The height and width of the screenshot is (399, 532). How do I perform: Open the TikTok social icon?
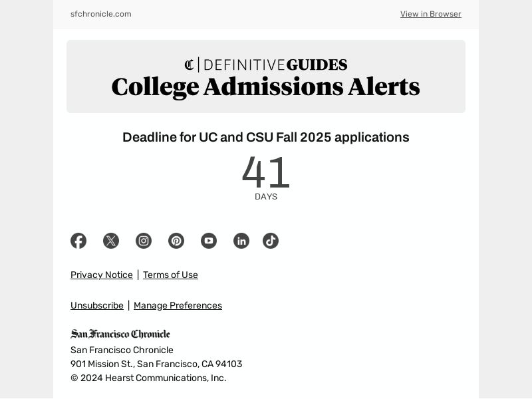tap(271, 241)
